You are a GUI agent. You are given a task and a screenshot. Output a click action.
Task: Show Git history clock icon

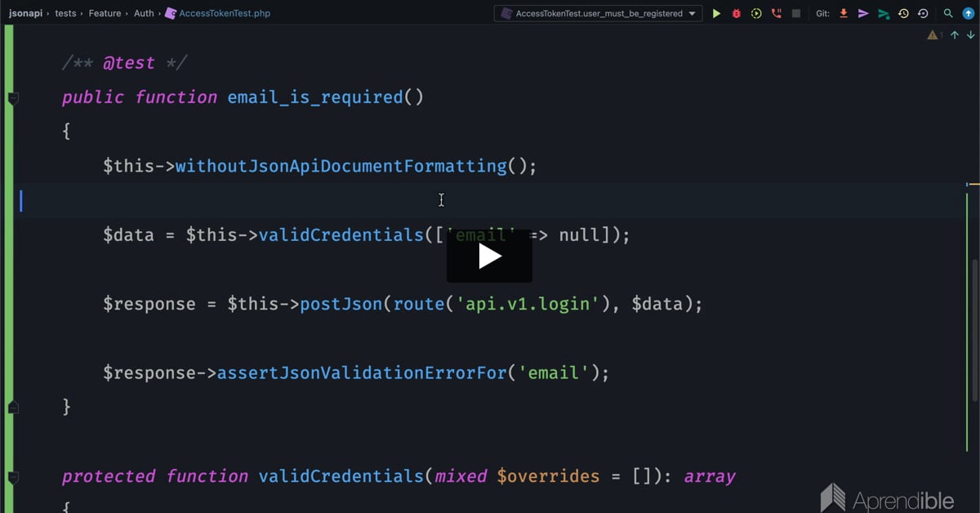[903, 13]
